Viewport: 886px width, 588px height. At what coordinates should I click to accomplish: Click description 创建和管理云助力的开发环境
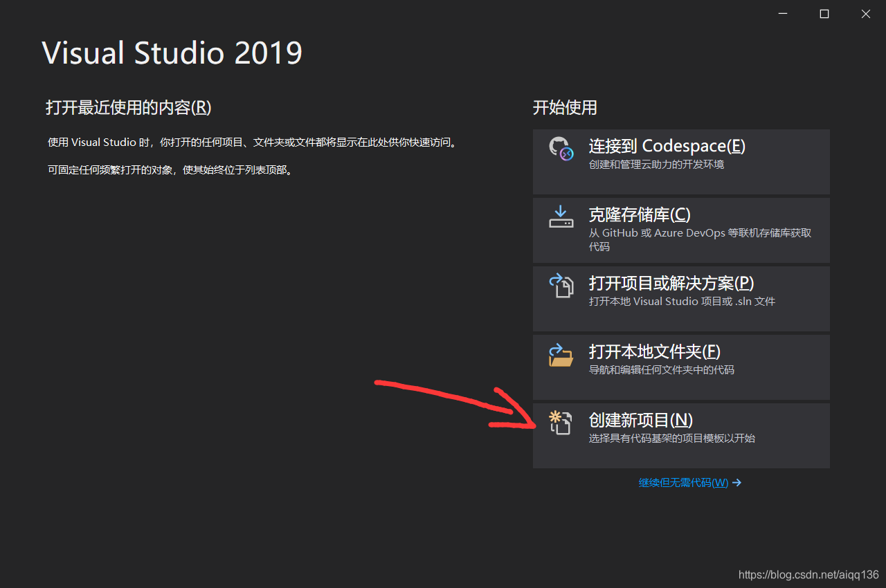pyautogui.click(x=657, y=165)
